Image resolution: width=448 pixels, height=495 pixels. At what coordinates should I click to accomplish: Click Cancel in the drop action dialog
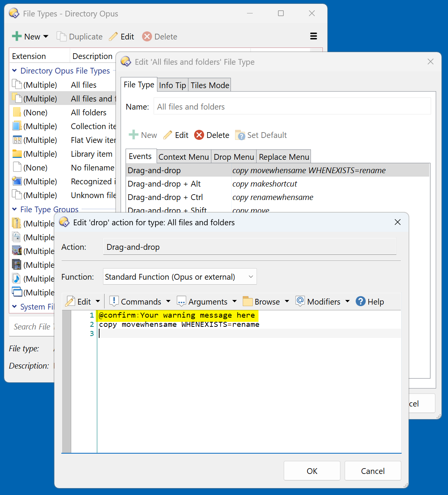click(x=373, y=471)
